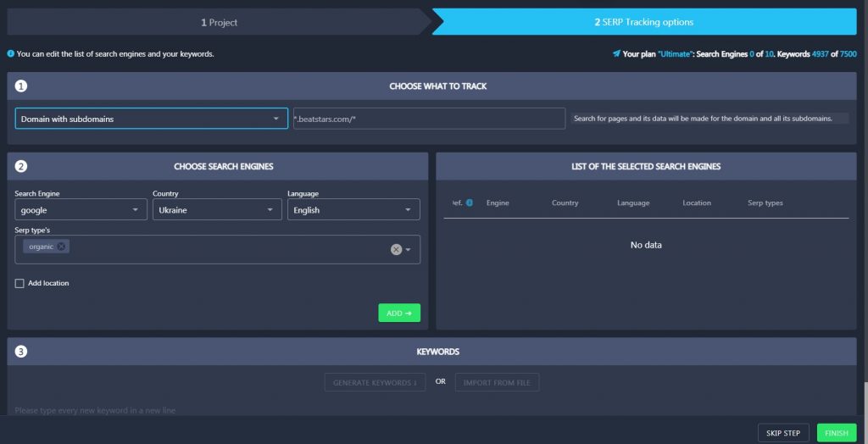Click LIST OF THE SELECTED SEARCH ENGINES heading

646,166
